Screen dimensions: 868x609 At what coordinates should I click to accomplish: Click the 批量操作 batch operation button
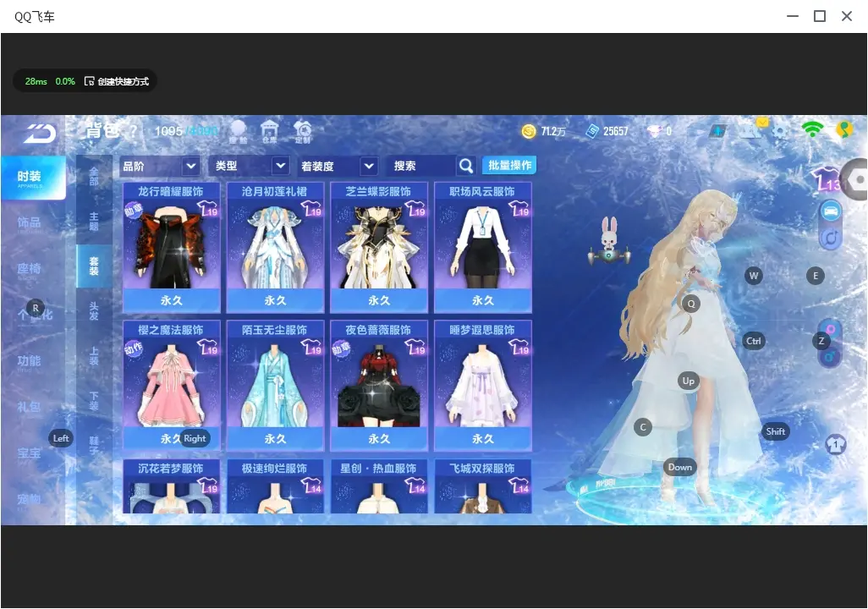(509, 165)
